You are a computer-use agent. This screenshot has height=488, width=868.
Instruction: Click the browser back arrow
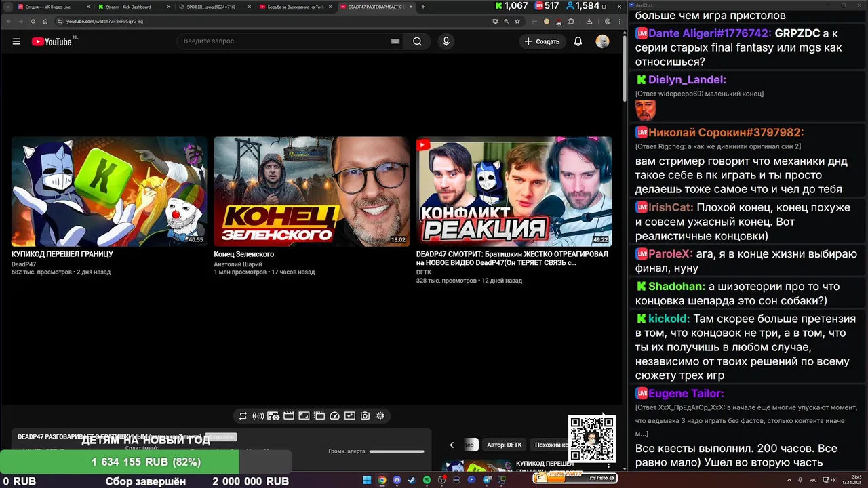click(9, 21)
